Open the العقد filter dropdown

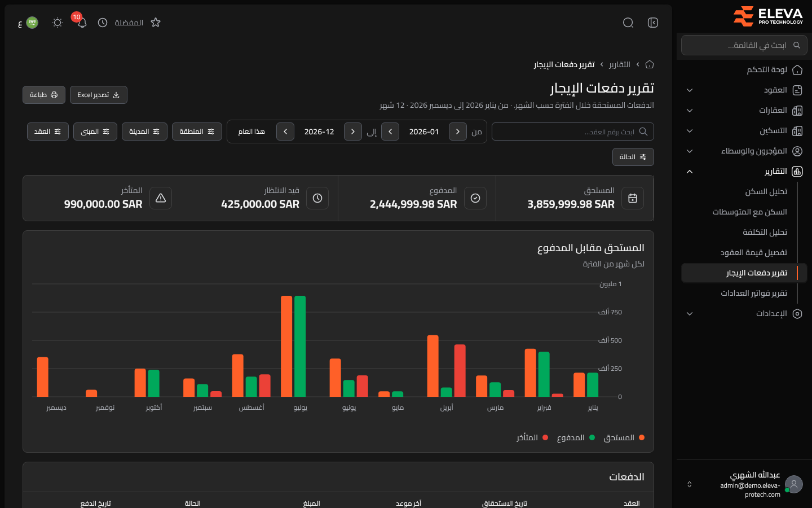[48, 132]
